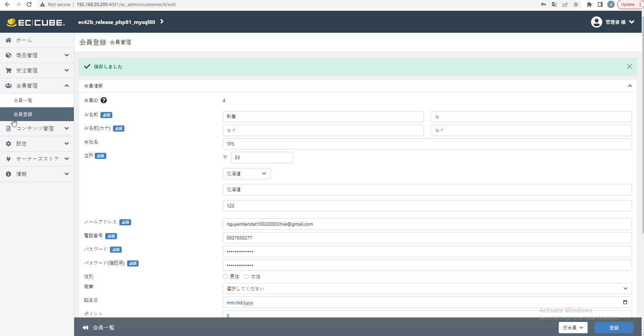Click the ec42b_release_php81_mysql80 store name
The height and width of the screenshot is (336, 644).
(117, 22)
